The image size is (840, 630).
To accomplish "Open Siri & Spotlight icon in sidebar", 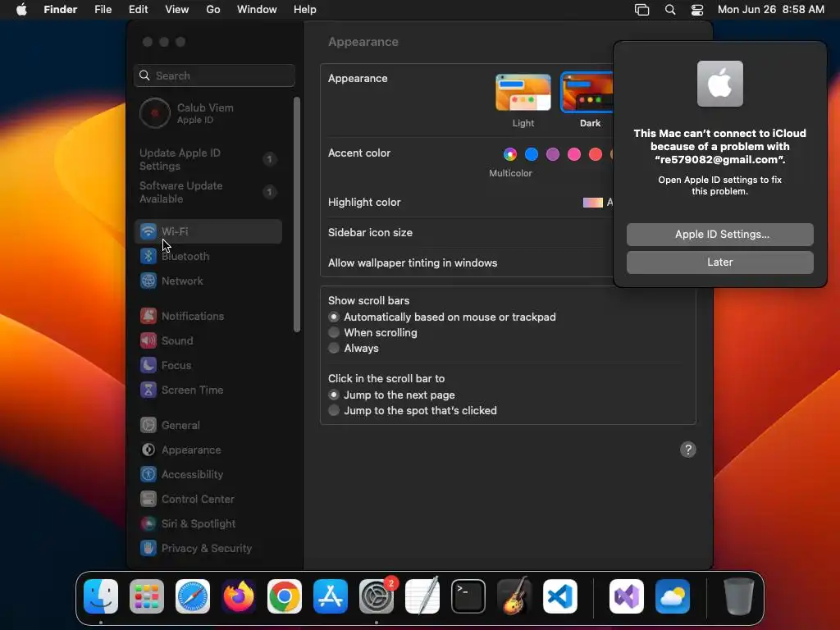I will click(x=148, y=524).
